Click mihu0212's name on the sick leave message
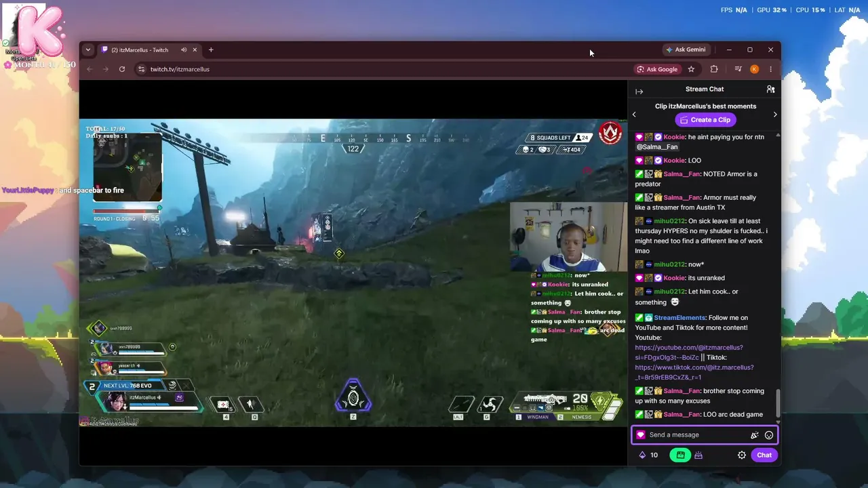The height and width of the screenshot is (488, 868). pos(669,221)
